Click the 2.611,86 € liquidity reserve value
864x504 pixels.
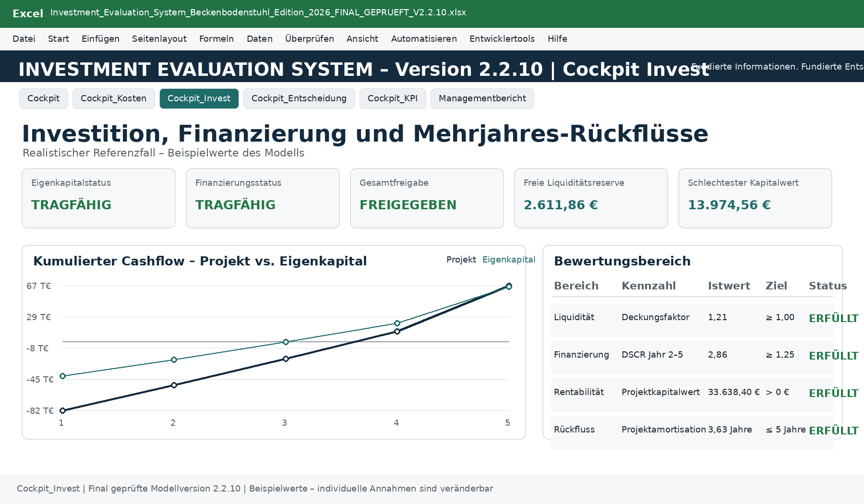[561, 205]
